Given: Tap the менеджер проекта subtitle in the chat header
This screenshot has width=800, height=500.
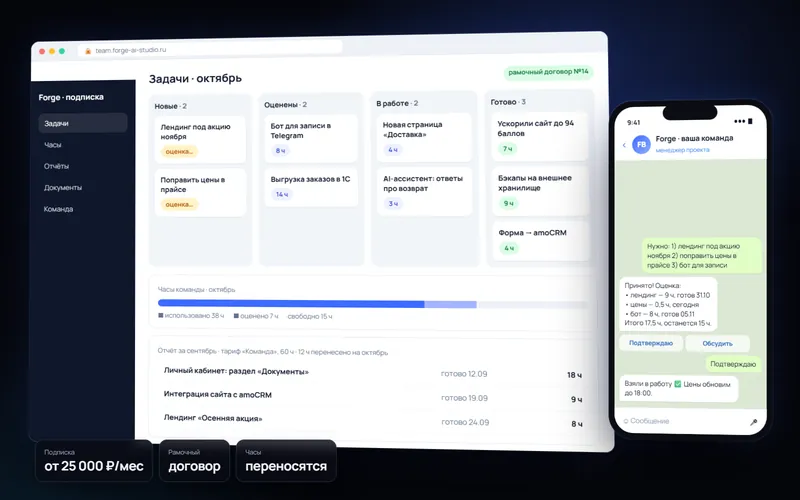Looking at the screenshot, I should click(x=682, y=150).
